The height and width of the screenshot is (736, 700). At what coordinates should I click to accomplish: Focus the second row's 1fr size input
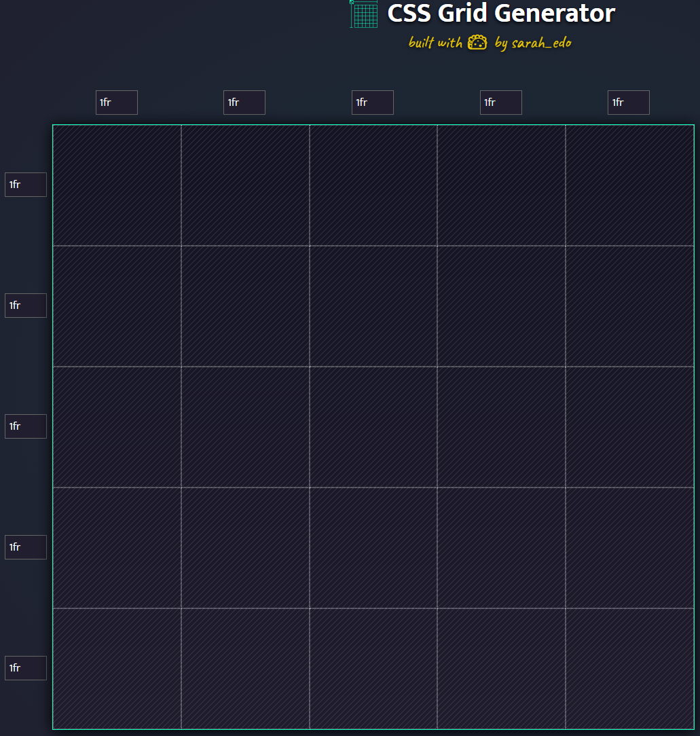26,306
